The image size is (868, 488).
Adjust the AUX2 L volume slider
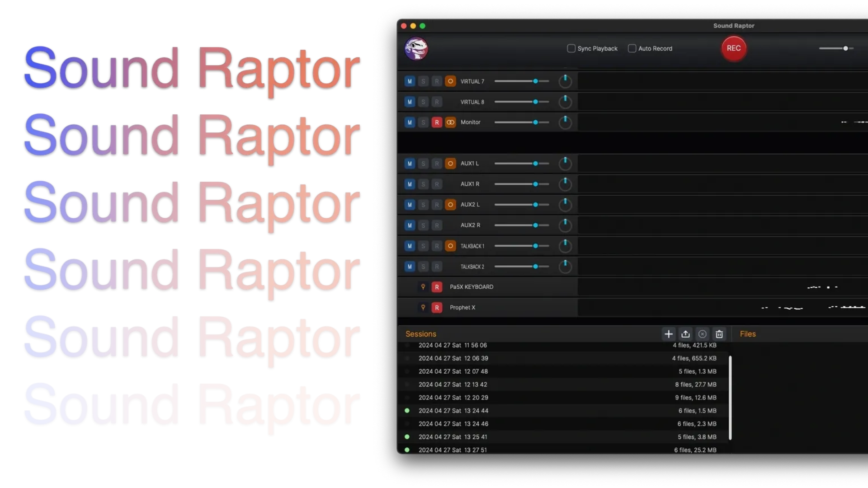pos(536,205)
